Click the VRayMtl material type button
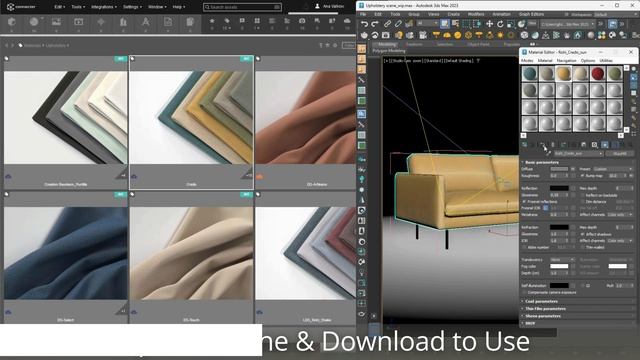Screen dimensions: 640x360 pyautogui.click(x=620, y=154)
